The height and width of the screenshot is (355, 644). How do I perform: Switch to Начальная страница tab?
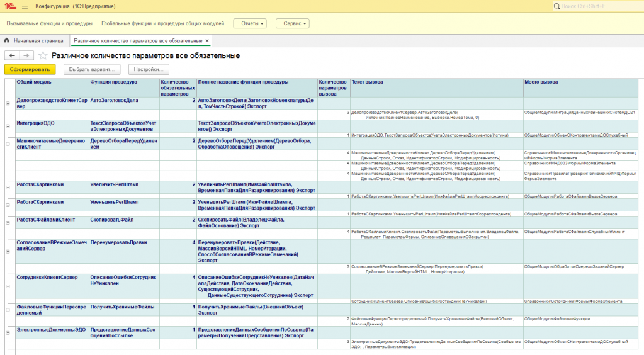tap(38, 40)
